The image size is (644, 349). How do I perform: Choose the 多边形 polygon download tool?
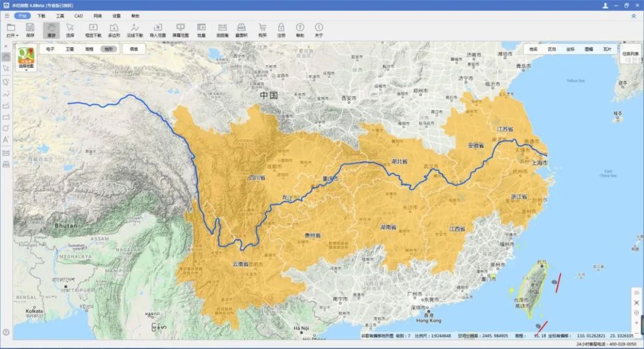tap(114, 30)
